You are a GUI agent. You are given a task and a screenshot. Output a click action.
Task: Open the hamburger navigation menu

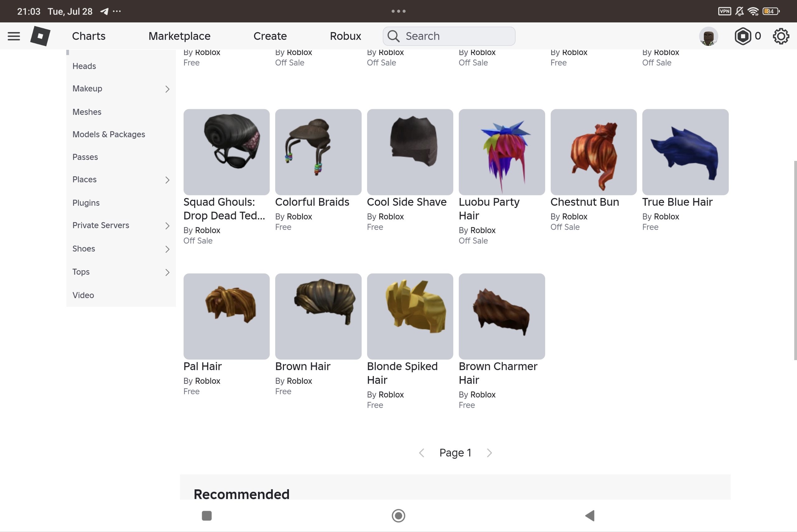click(x=14, y=36)
